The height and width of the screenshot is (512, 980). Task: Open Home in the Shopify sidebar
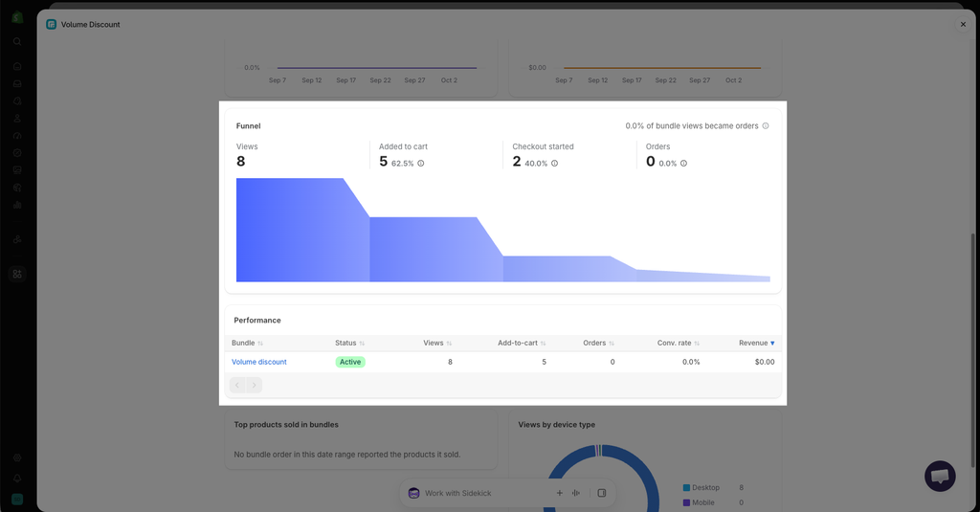[17, 66]
